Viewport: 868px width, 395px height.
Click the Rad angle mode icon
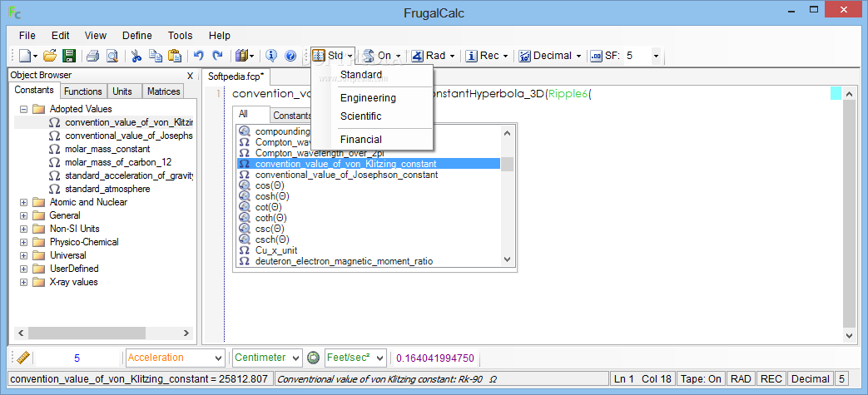coord(418,56)
